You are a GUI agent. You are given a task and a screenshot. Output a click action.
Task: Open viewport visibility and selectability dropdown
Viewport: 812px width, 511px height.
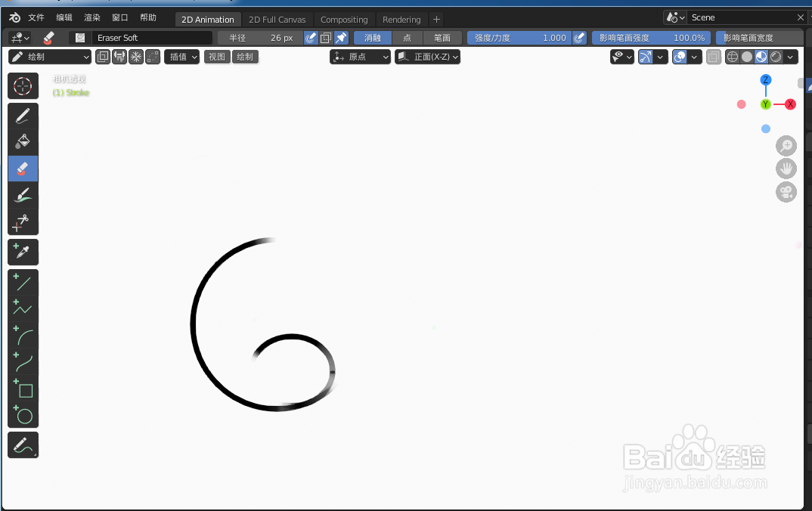pos(622,57)
